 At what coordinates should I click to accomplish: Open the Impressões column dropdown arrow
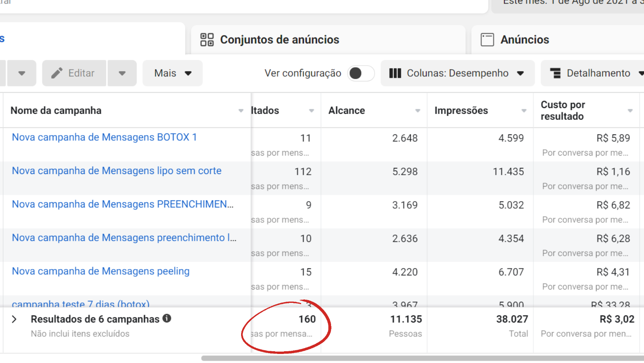(523, 111)
